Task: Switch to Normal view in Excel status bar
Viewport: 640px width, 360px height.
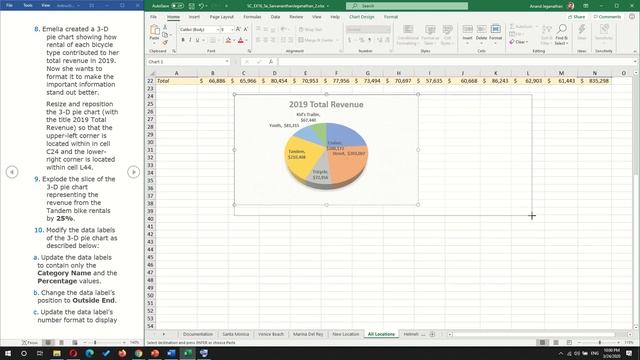Action: [542, 342]
